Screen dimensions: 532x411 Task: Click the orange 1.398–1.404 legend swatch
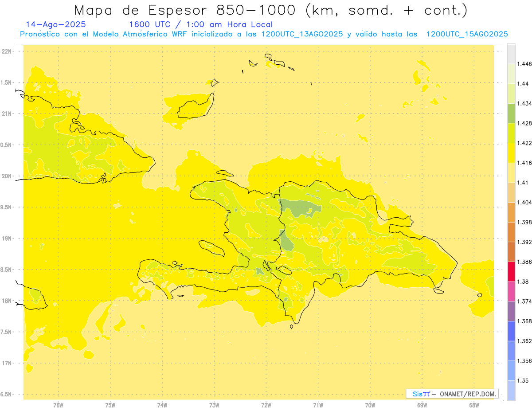(x=511, y=212)
